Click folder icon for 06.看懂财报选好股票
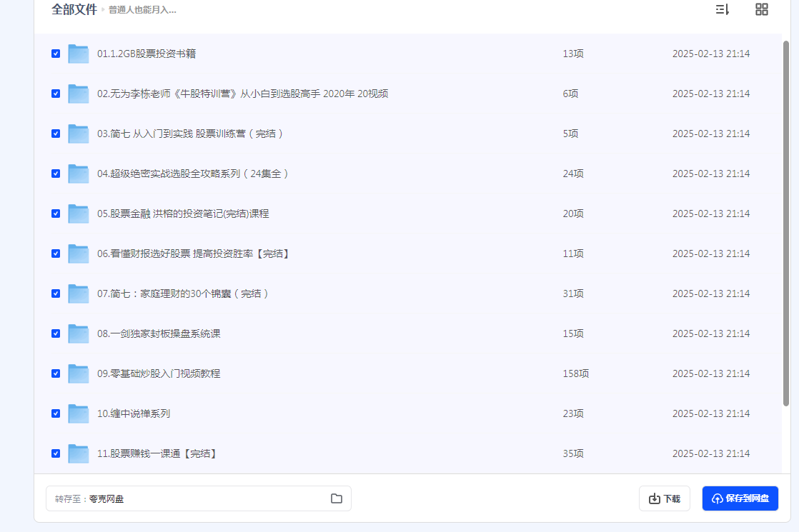 (78, 254)
